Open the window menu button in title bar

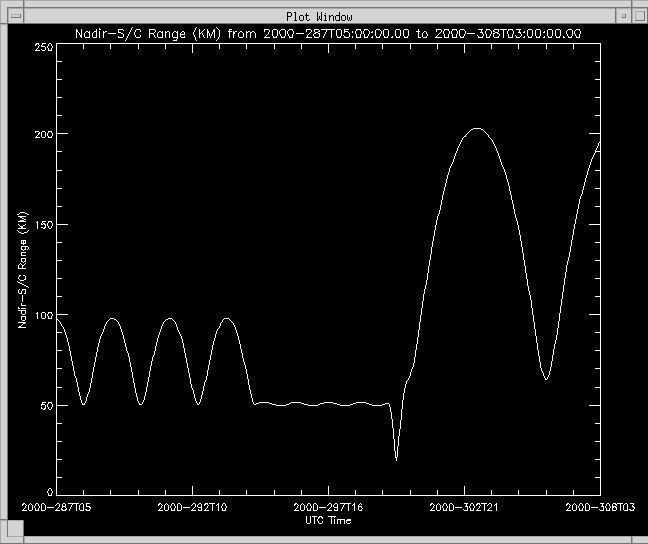click(x=16, y=17)
